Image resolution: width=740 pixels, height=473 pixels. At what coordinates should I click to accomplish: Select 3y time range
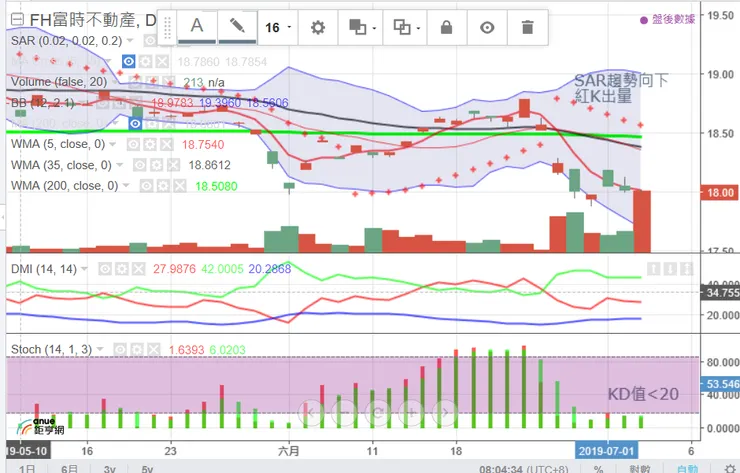point(109,468)
